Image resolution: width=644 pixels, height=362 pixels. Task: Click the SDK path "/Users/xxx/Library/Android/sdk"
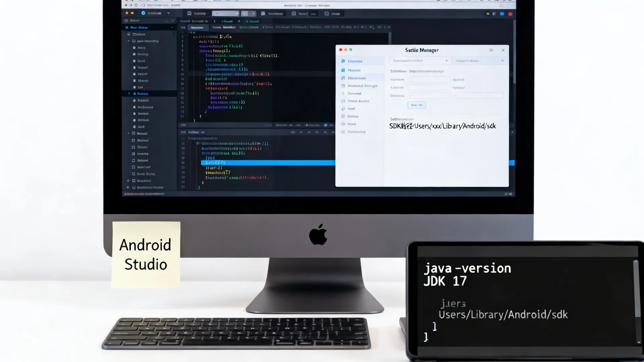click(454, 126)
